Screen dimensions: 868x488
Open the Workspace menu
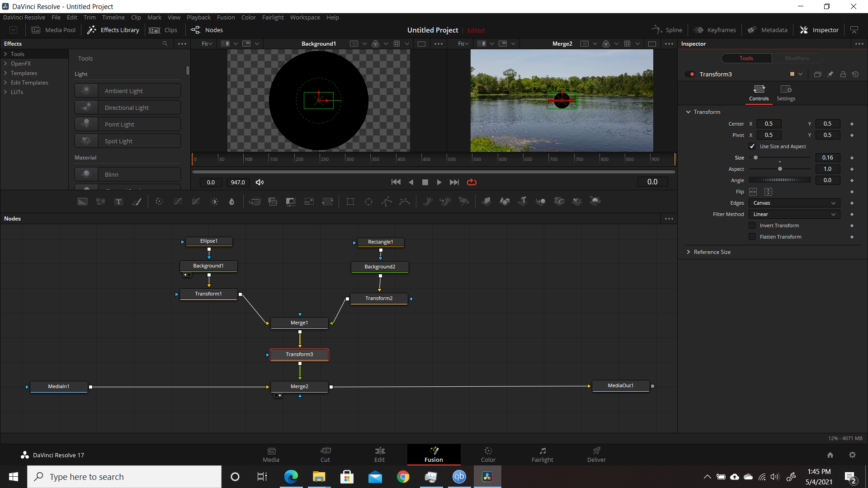(305, 17)
